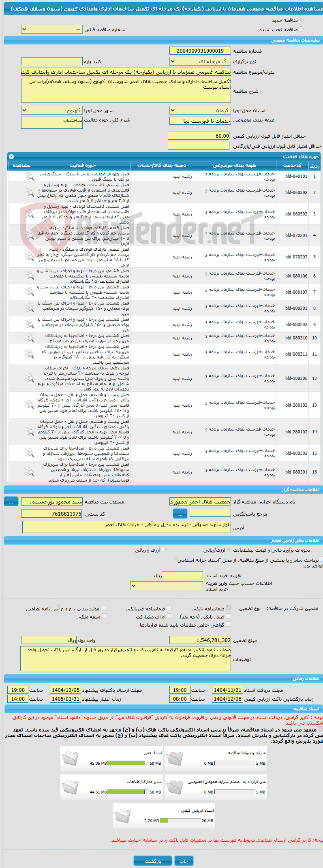The height and width of the screenshot is (868, 323).
Task: Select the مناقصه جدید radio button
Action: point(301,20)
